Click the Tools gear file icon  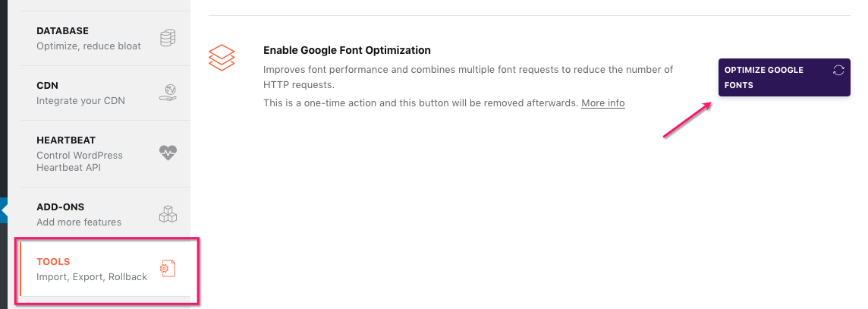coord(168,268)
